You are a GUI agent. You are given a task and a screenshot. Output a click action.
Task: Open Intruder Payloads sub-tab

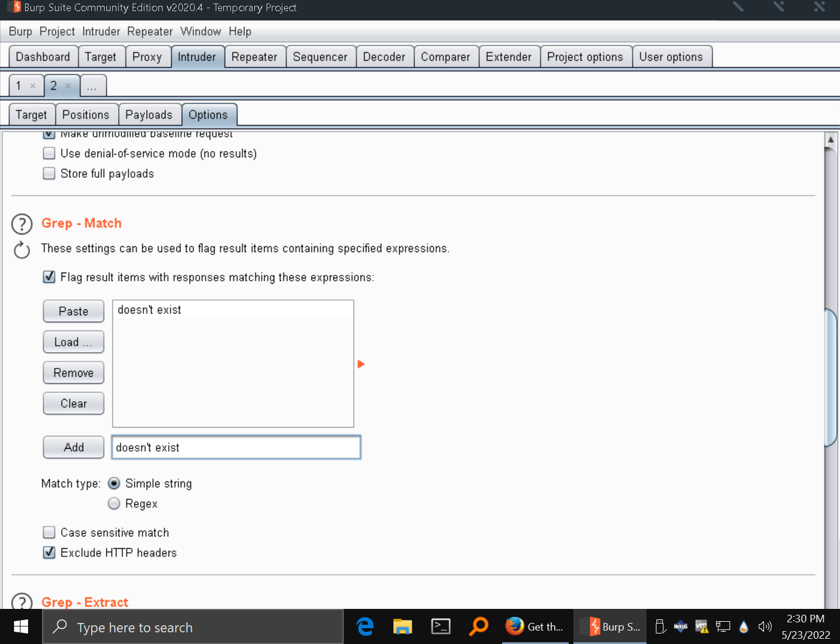tap(149, 115)
